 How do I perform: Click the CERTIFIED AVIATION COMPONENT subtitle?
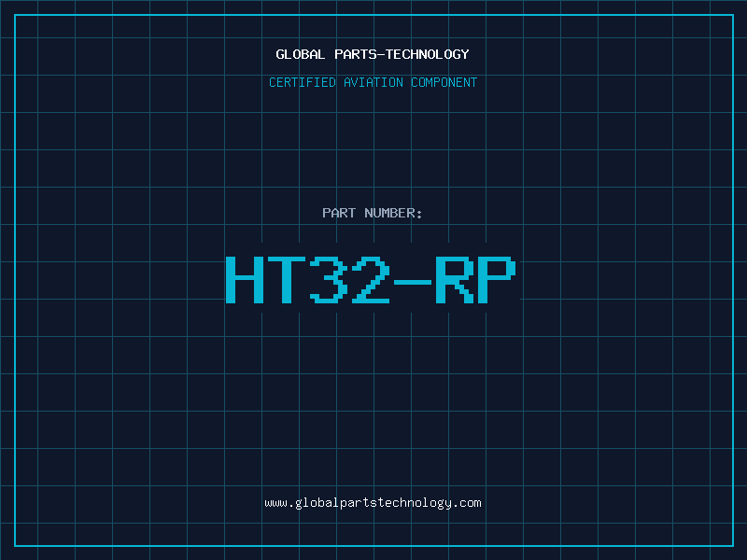coord(373,82)
